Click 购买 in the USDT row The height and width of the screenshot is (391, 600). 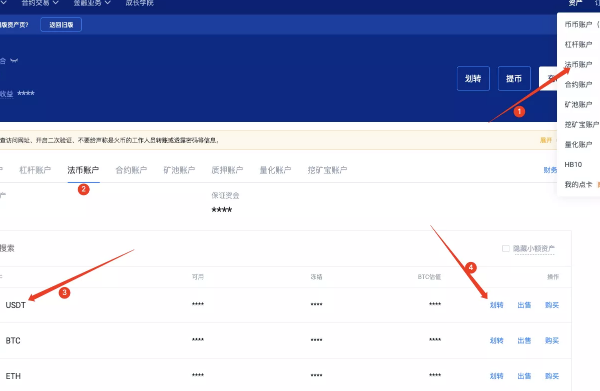click(x=552, y=305)
